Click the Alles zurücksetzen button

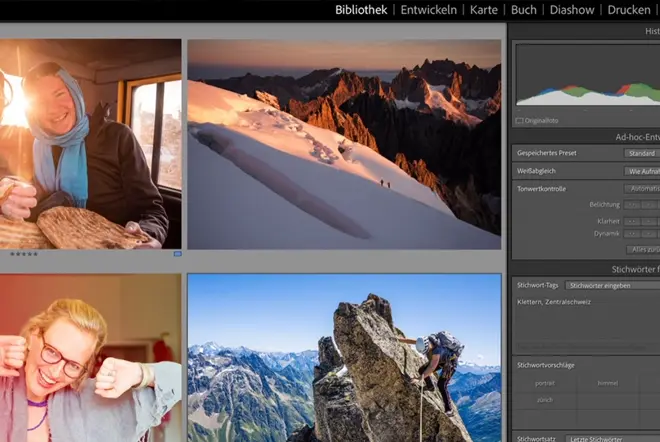click(x=643, y=249)
